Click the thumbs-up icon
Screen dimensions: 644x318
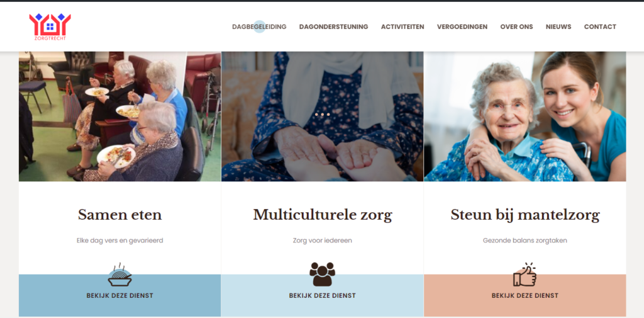click(525, 275)
